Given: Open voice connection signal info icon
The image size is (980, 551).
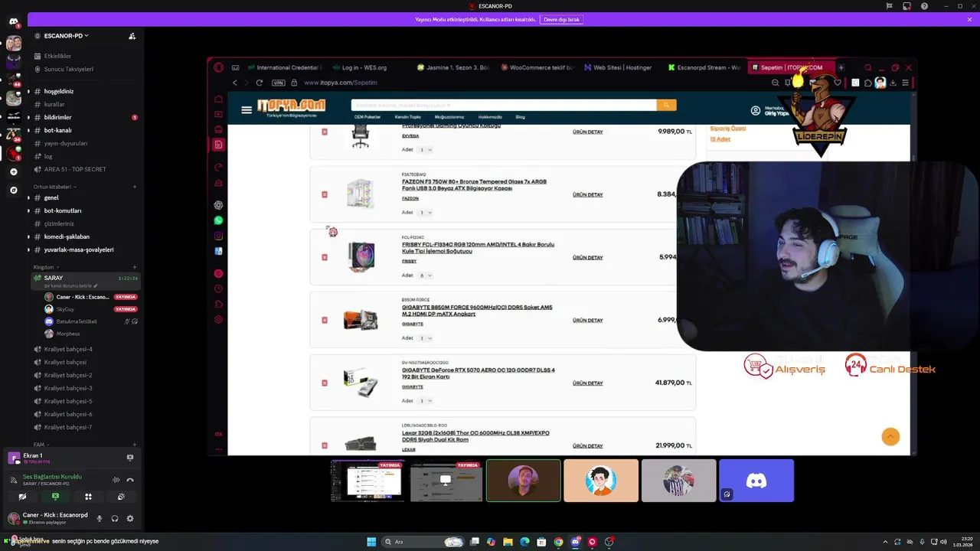Looking at the screenshot, I should [13, 480].
